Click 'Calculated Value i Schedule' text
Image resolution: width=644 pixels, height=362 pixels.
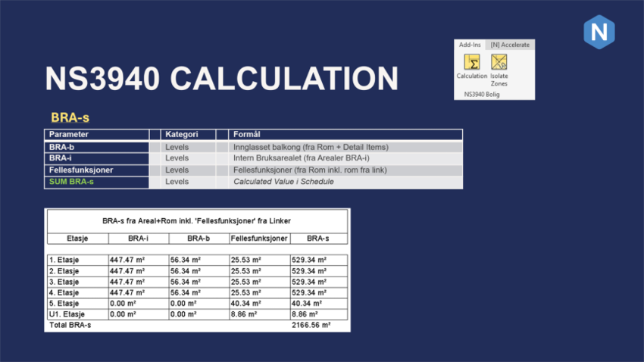tap(283, 182)
